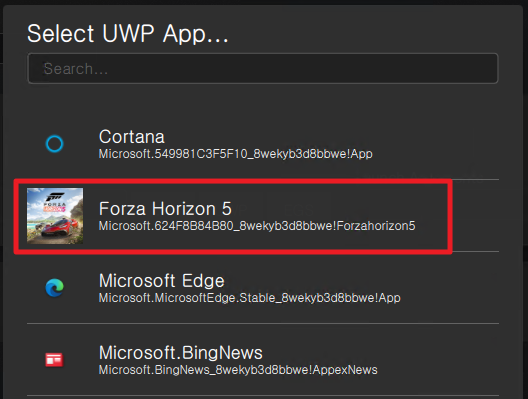The height and width of the screenshot is (399, 528).
Task: Pick the Forza Horizon 5 title text
Action: click(165, 208)
